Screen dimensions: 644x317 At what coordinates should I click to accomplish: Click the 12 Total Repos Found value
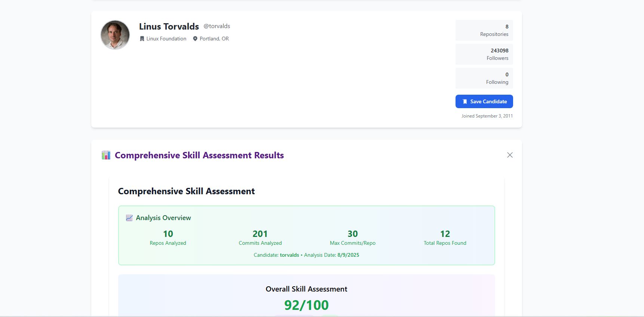[x=445, y=234]
